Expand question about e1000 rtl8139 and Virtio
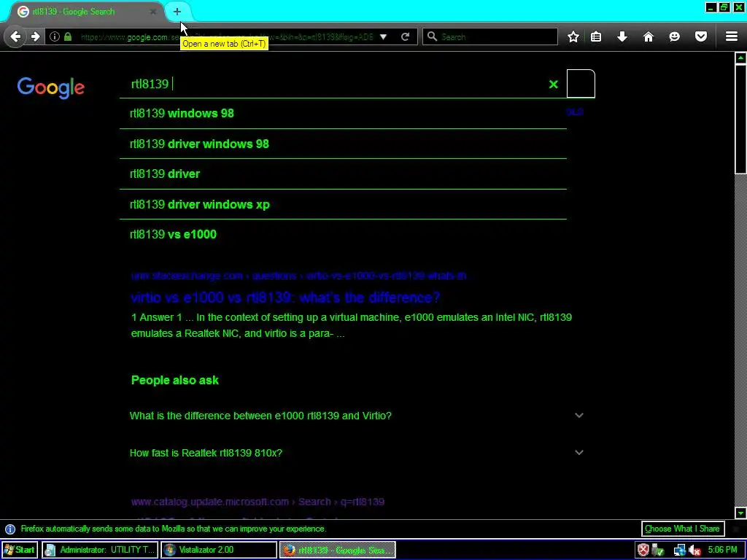The image size is (747, 560). click(x=356, y=416)
